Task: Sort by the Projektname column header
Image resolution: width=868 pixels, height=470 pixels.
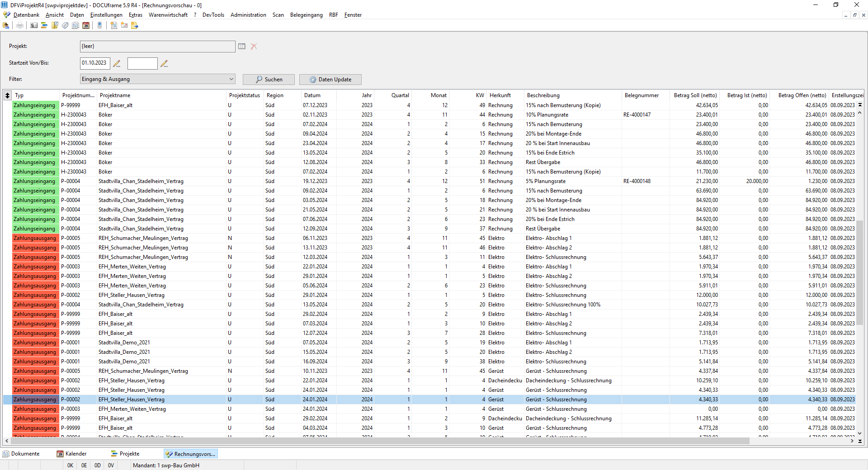Action: coord(161,95)
